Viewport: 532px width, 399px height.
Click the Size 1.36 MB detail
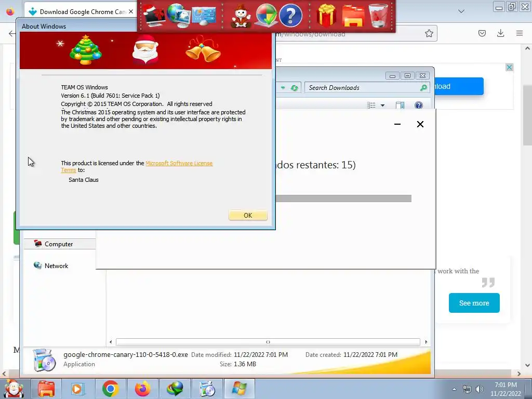click(238, 364)
